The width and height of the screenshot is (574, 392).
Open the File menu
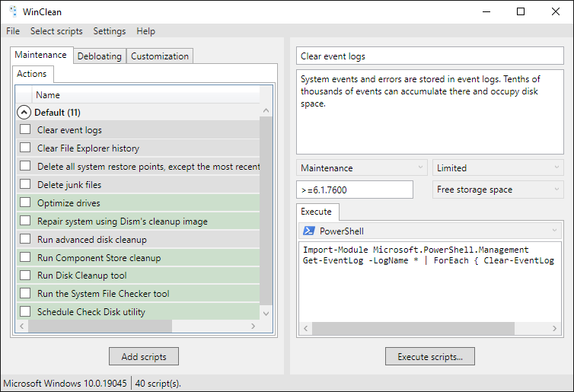point(13,31)
